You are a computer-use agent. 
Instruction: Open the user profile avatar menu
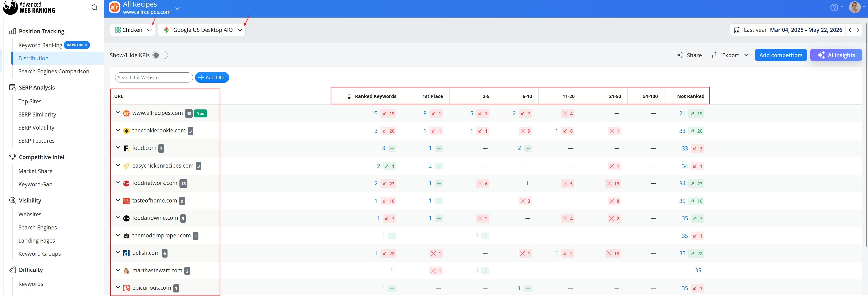pyautogui.click(x=854, y=7)
